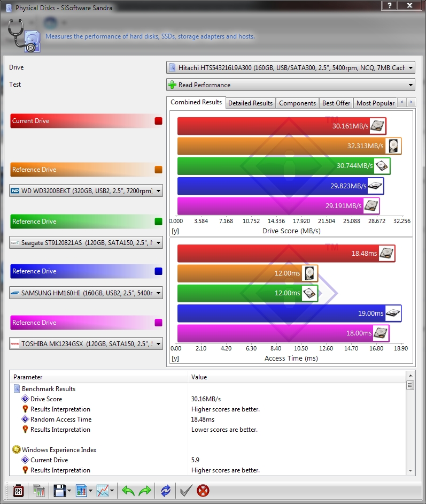This screenshot has width=426, height=504.
Task: Click the magenta Reference Drive color bar
Action: (x=87, y=323)
